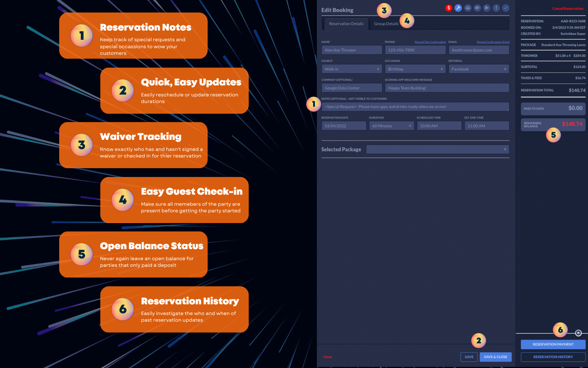Image resolution: width=588 pixels, height=368 pixels.
Task: Click the exclamation mark status icon
Action: pos(496,8)
